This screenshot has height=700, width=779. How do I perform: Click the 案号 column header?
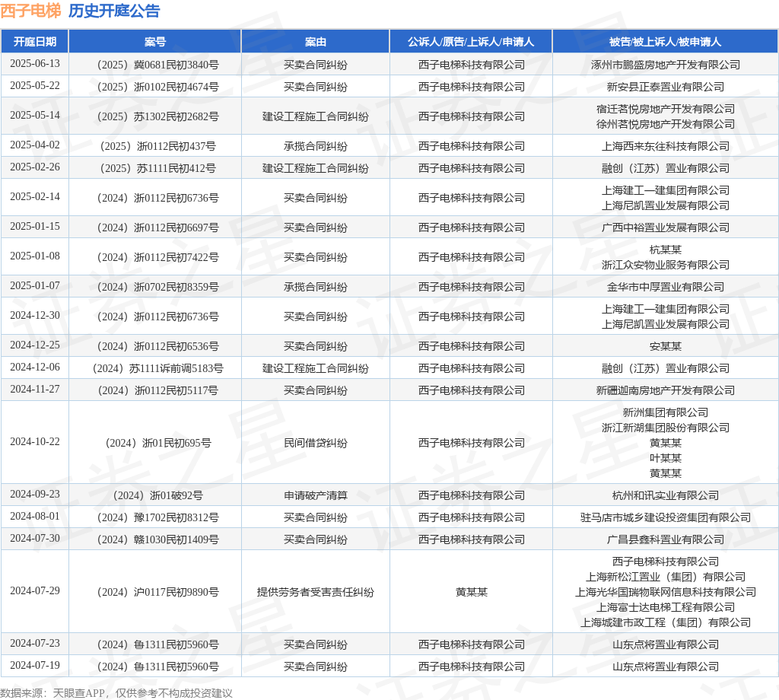point(155,42)
